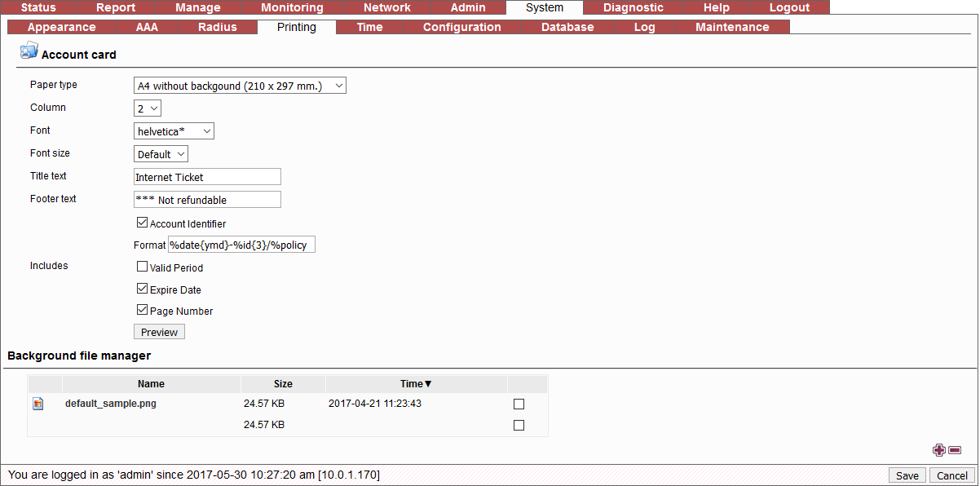Switch to the AAA tab
The width and height of the screenshot is (980, 486).
tap(147, 27)
